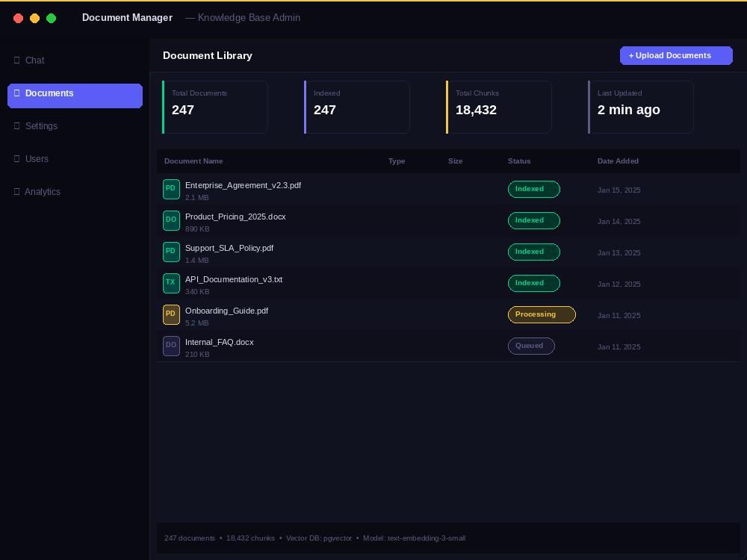Click the 5.2 MB file size
The height and width of the screenshot is (560, 747).
[196, 323]
